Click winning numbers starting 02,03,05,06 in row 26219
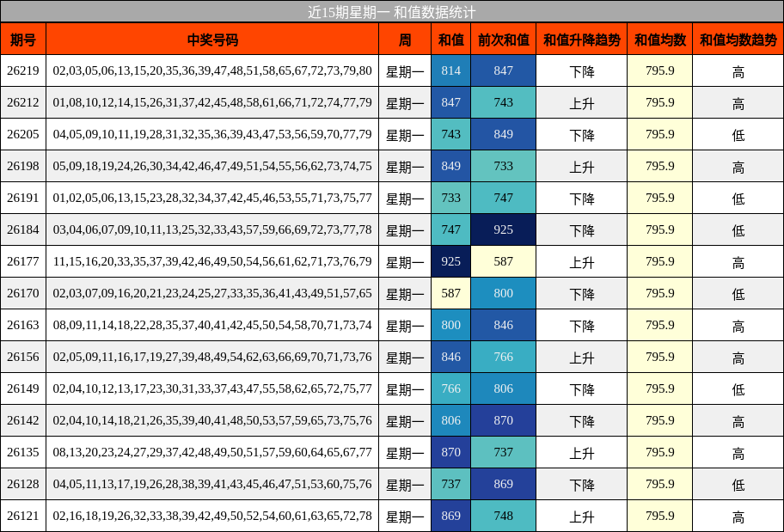 tap(212, 71)
